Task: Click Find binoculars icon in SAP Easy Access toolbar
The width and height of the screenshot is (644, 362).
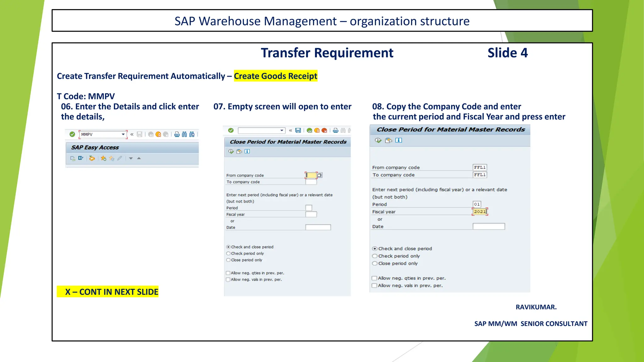Action: point(184,134)
